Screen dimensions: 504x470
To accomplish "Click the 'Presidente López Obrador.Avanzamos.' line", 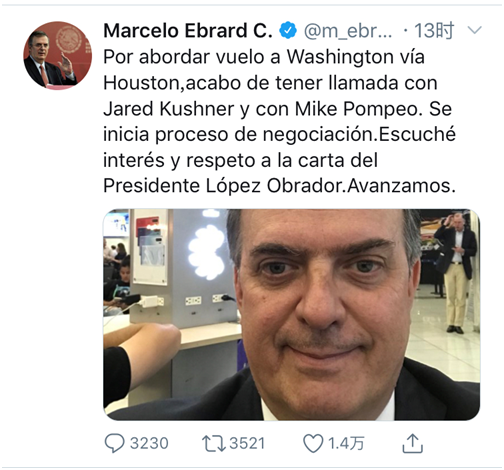I will [279, 186].
